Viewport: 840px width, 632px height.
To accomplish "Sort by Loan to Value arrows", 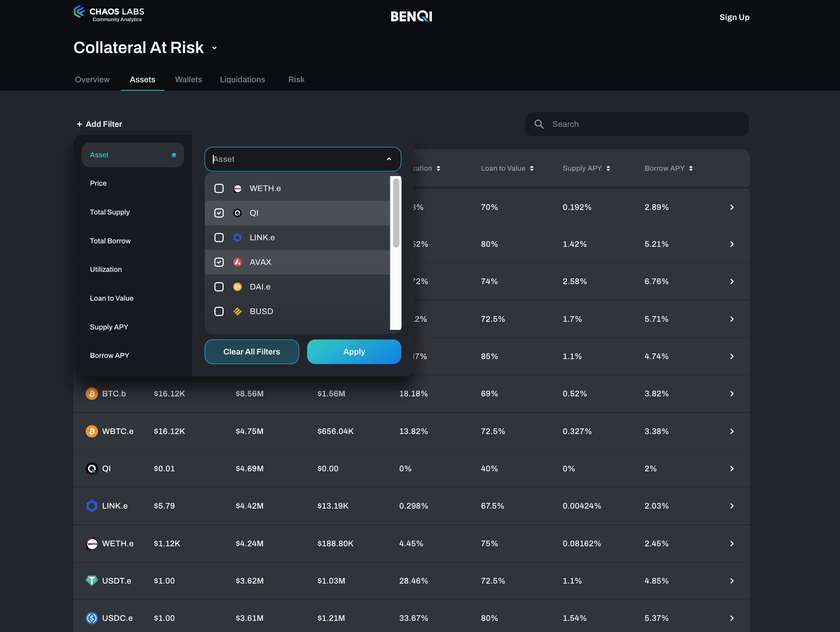I will pyautogui.click(x=532, y=168).
